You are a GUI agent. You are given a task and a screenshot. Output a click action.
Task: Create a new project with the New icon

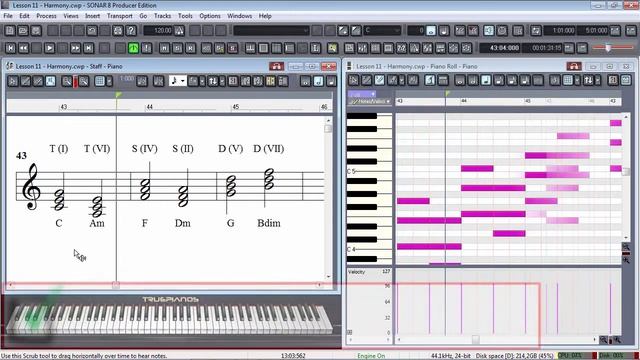click(x=10, y=31)
